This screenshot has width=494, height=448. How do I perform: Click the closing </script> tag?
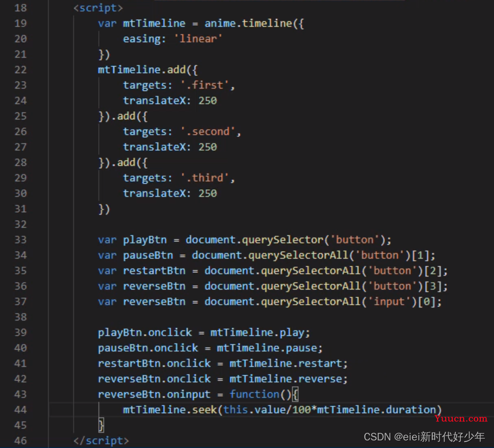pos(101,440)
